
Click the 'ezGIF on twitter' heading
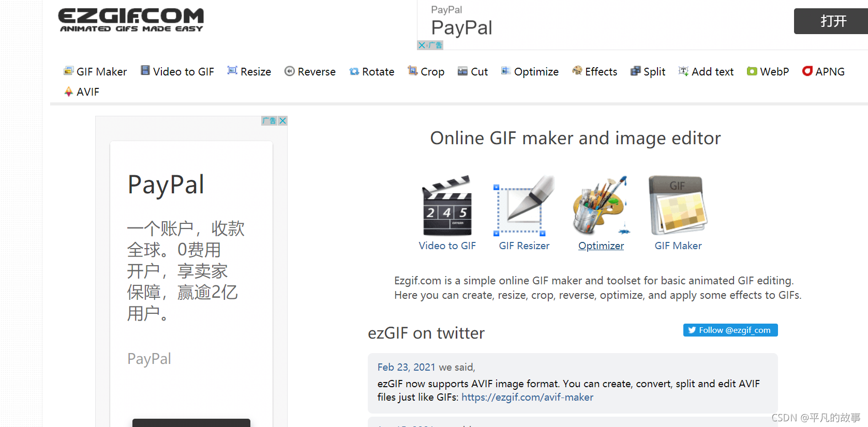tap(426, 333)
